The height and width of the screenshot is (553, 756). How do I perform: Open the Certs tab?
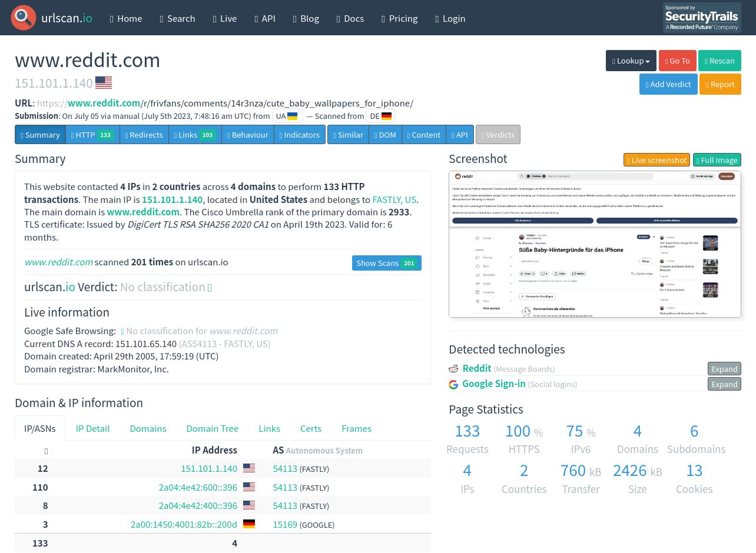coord(311,428)
